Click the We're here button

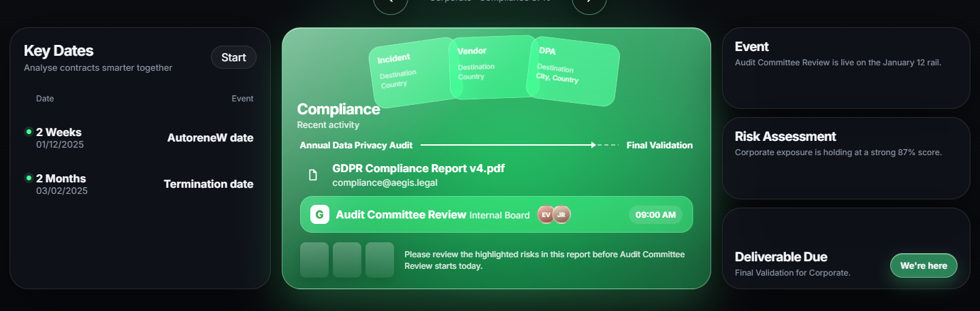(x=924, y=265)
